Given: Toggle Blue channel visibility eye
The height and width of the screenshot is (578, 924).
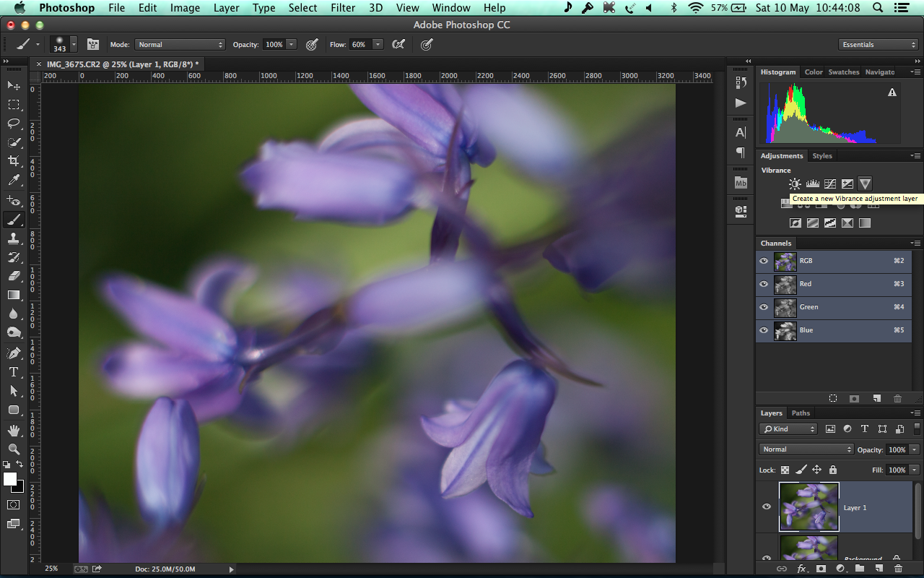Looking at the screenshot, I should (764, 330).
